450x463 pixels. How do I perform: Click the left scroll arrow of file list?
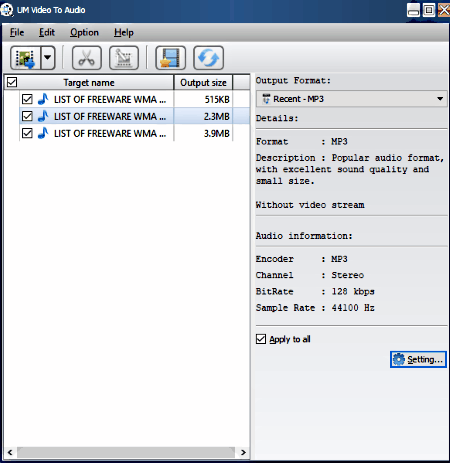coord(10,452)
